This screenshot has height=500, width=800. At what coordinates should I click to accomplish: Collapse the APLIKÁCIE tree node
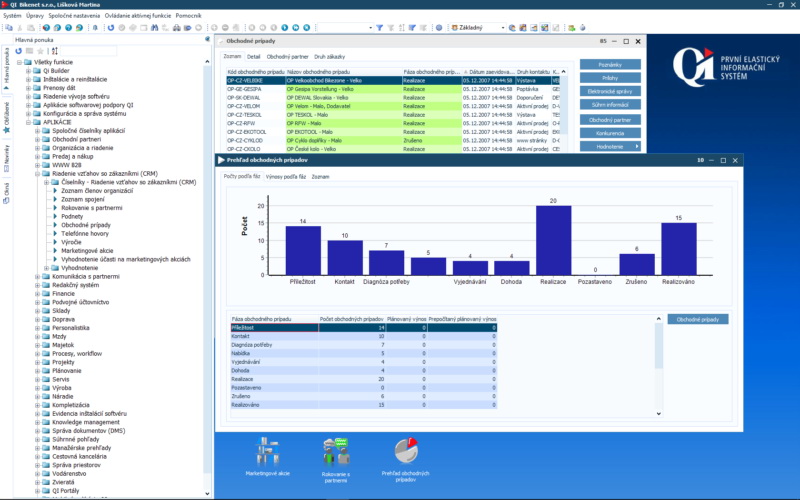(29, 122)
